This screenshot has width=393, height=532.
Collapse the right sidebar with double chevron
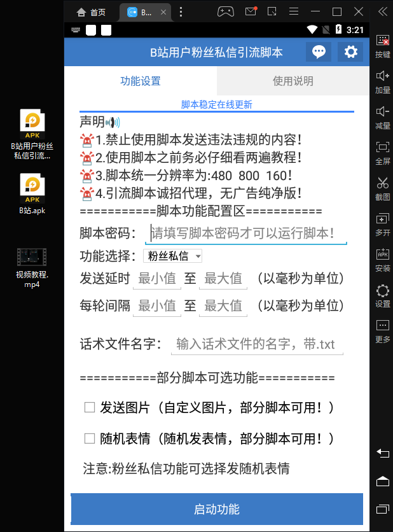[382, 11]
